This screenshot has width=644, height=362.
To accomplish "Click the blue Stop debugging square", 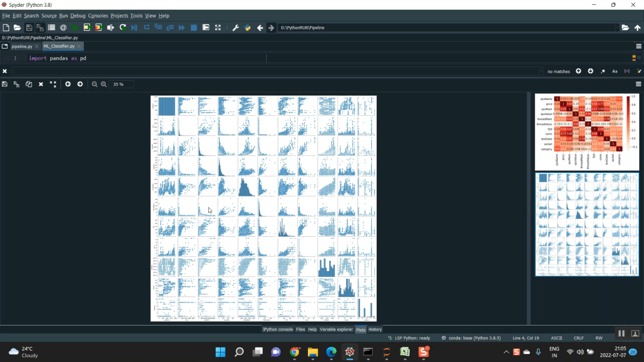I will point(194,27).
